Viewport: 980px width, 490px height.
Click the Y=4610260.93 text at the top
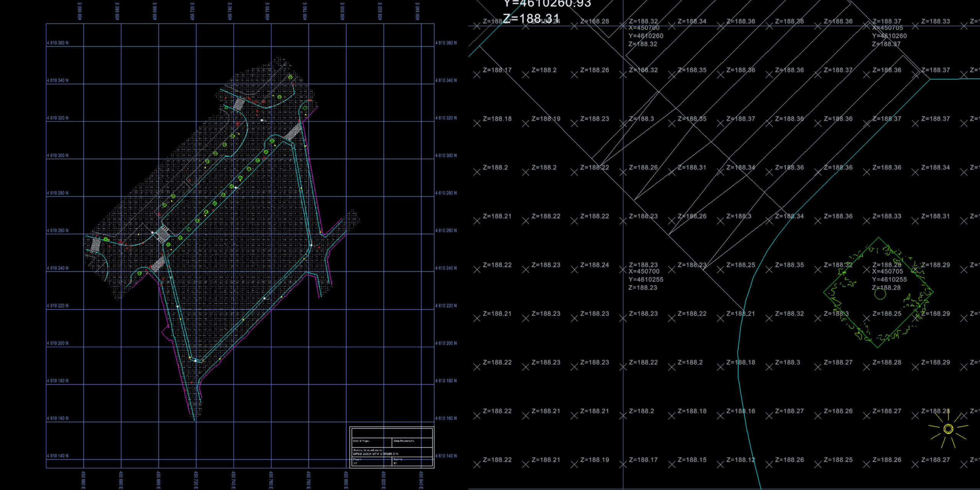tap(547, 4)
